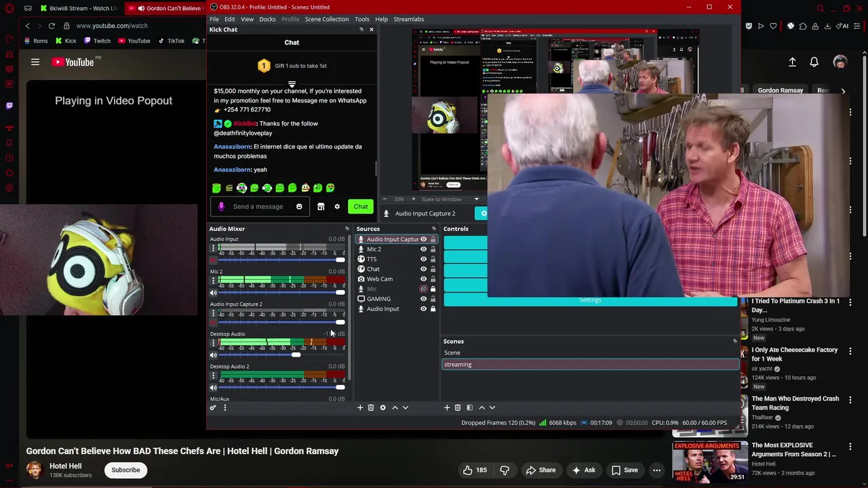This screenshot has width=868, height=488.
Task: Lock the Web Cam source
Action: point(433,279)
